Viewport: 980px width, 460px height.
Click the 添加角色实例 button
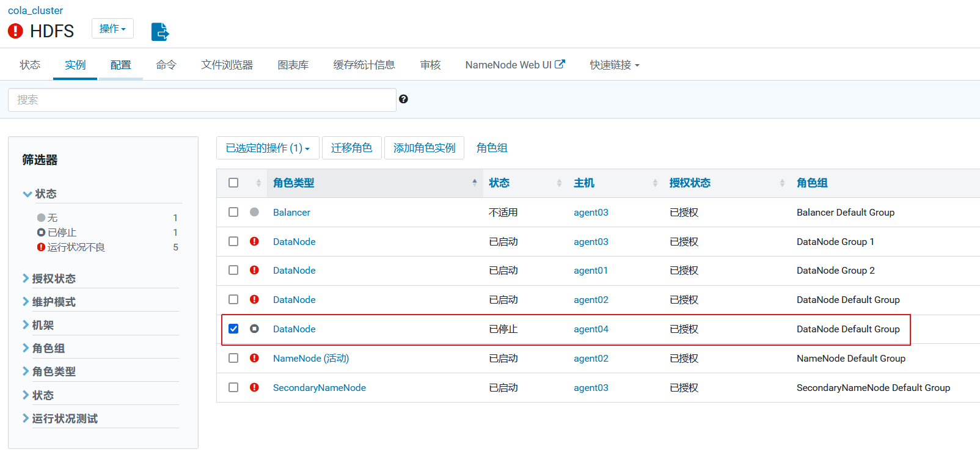(424, 148)
